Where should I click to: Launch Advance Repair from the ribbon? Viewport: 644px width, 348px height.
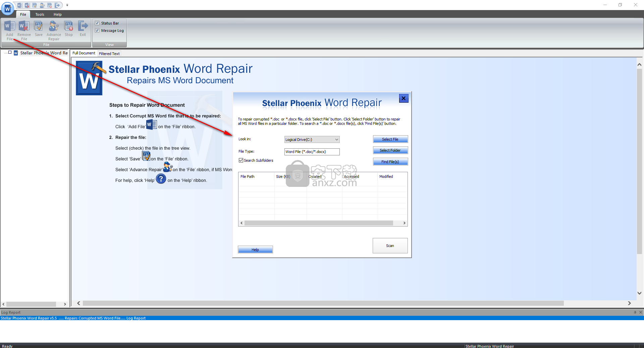54,31
